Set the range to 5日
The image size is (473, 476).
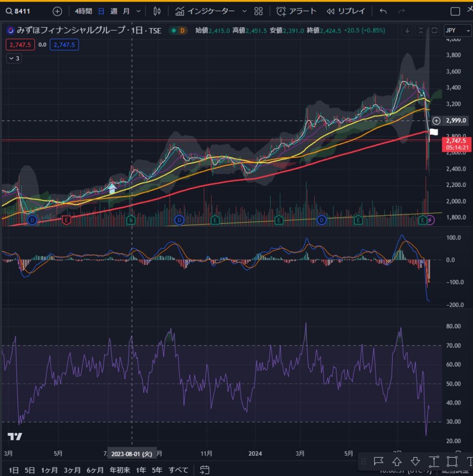(x=29, y=470)
